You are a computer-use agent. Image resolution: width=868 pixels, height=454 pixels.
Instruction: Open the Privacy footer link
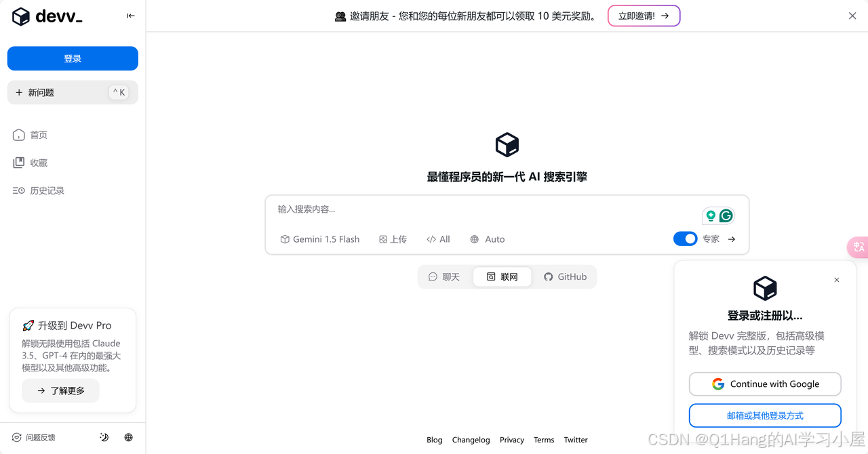click(x=512, y=440)
